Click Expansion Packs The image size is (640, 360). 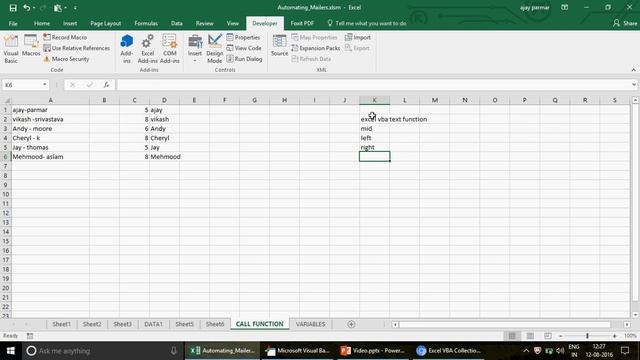point(316,48)
